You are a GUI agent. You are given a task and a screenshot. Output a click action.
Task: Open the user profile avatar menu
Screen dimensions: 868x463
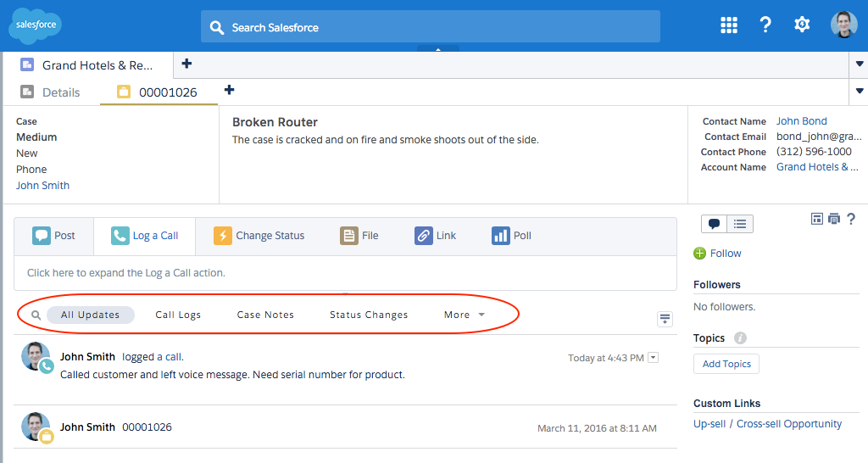843,25
